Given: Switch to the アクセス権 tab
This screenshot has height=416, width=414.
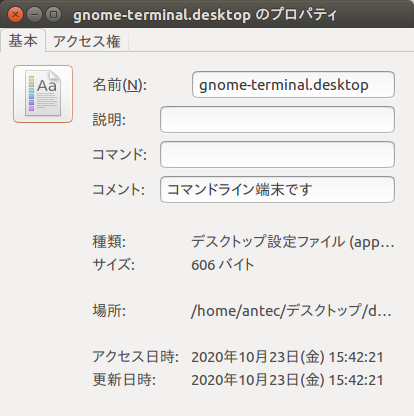Looking at the screenshot, I should pos(87,41).
